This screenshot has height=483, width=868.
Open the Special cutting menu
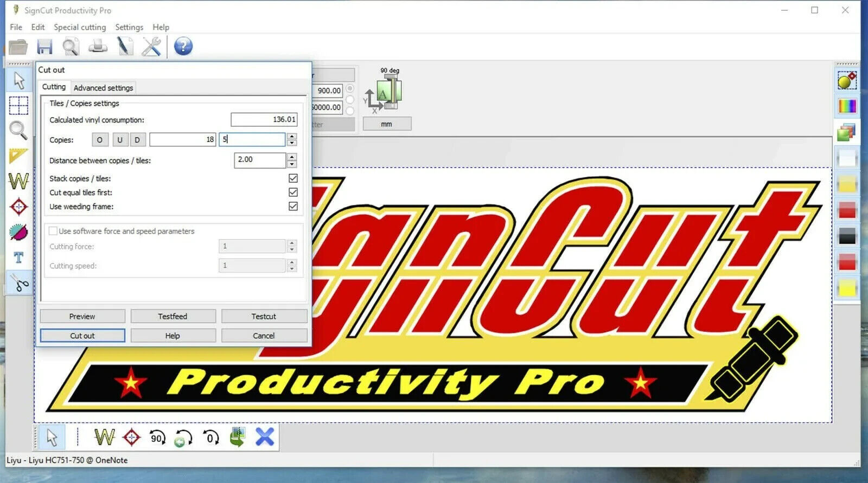(x=80, y=27)
